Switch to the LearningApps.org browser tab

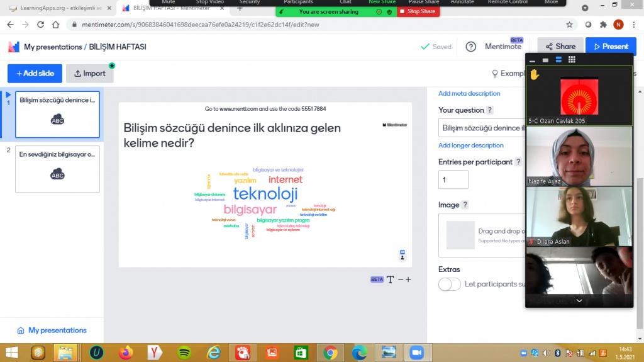pos(57,8)
